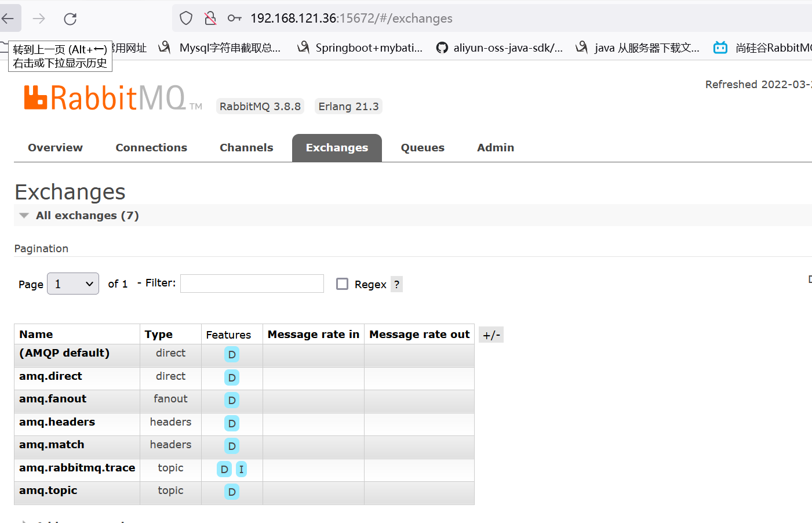Open the amq.direct exchange details

50,376
